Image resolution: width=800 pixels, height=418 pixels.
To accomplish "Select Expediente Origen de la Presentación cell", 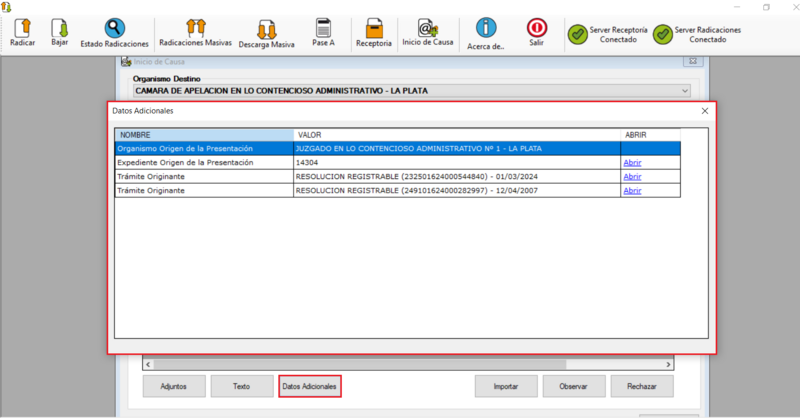I will 205,162.
